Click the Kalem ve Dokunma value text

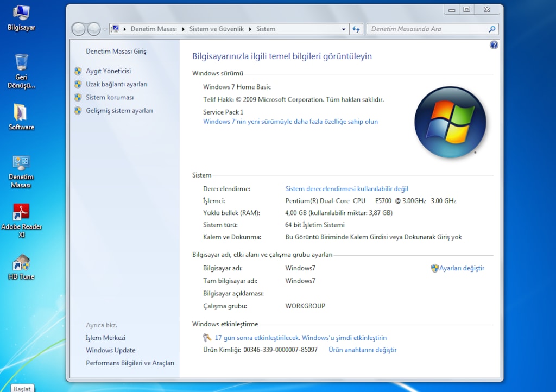pyautogui.click(x=374, y=237)
